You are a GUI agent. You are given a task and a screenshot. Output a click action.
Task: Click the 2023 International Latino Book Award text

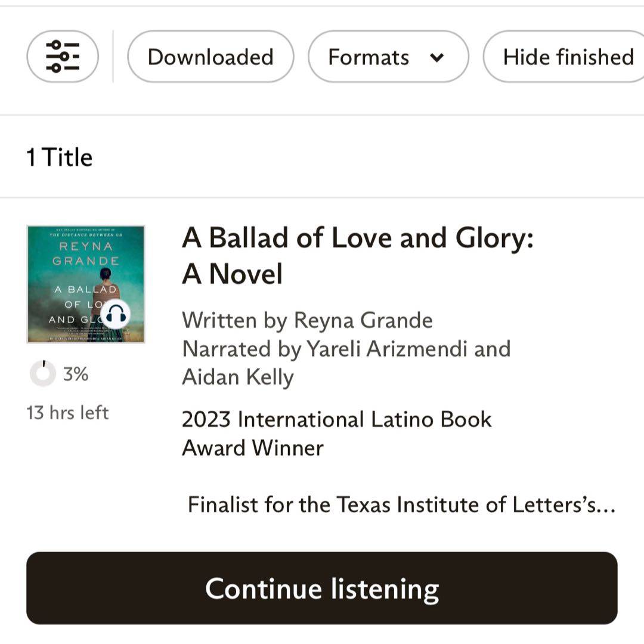coord(336,434)
